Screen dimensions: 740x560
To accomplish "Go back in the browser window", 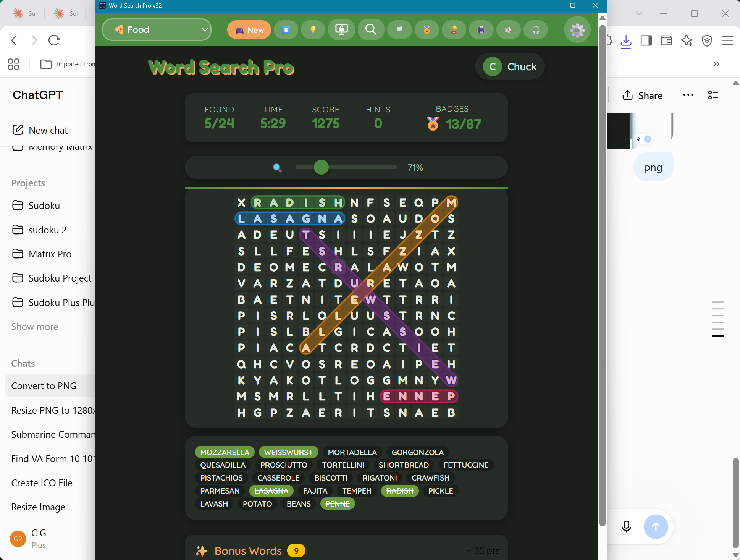I will (x=15, y=40).
